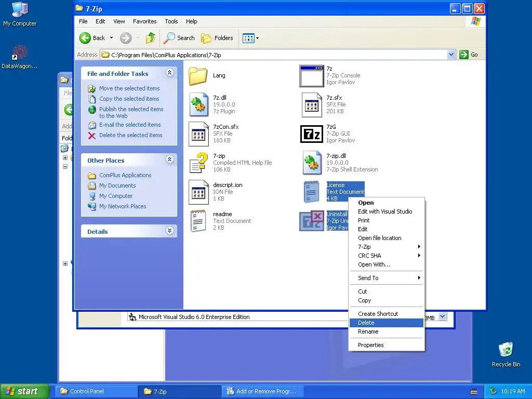Choose Open With... in context menu
This screenshot has width=532, height=399.
click(x=387, y=264)
